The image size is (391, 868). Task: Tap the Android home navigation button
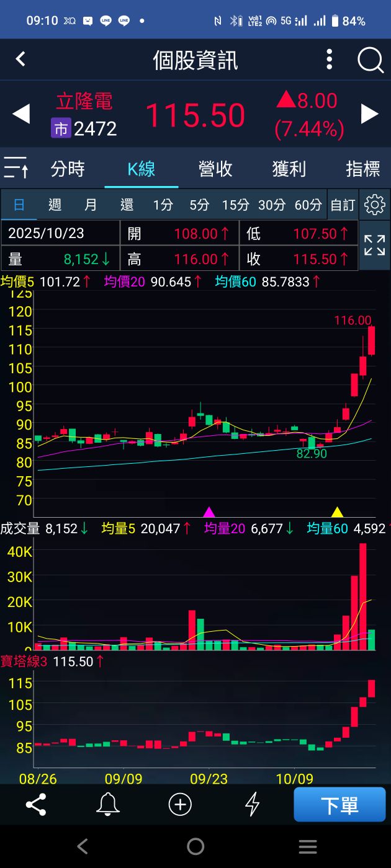[195, 846]
